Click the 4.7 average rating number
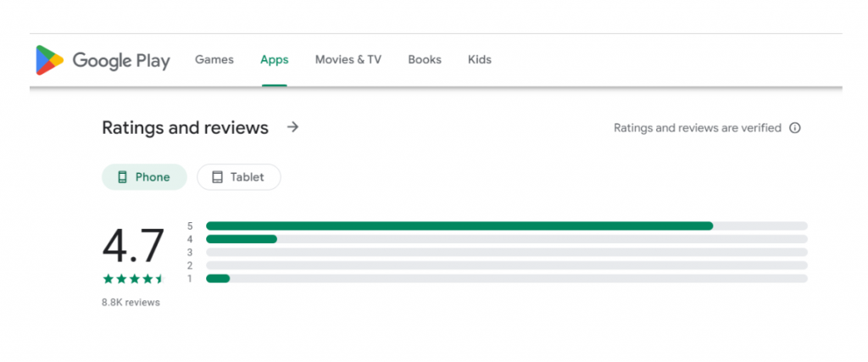The image size is (868, 362). 133,246
